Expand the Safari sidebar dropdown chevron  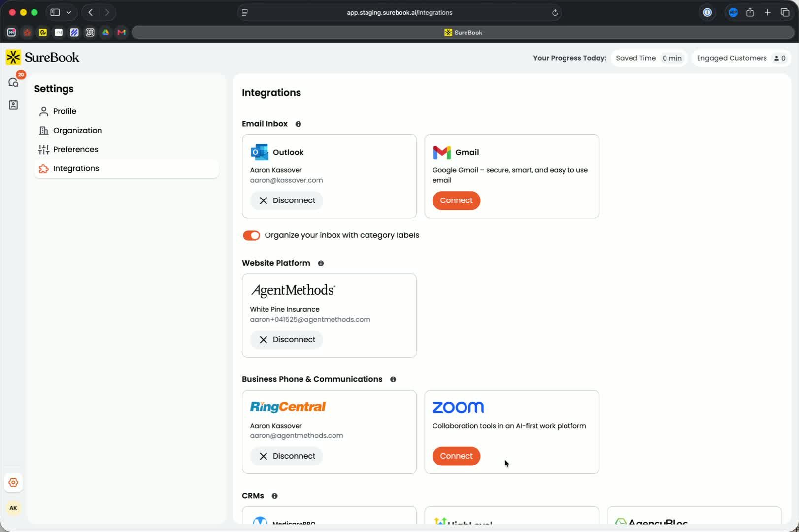(x=69, y=12)
